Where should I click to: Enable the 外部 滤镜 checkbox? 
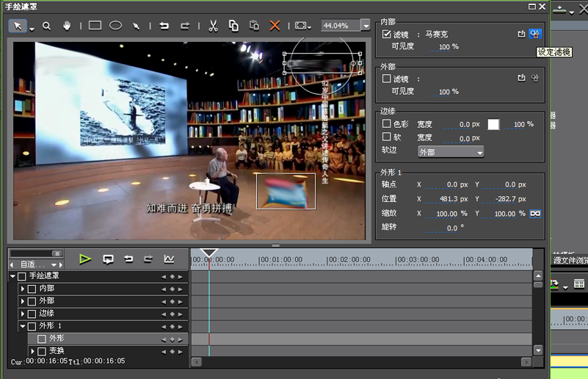point(387,78)
